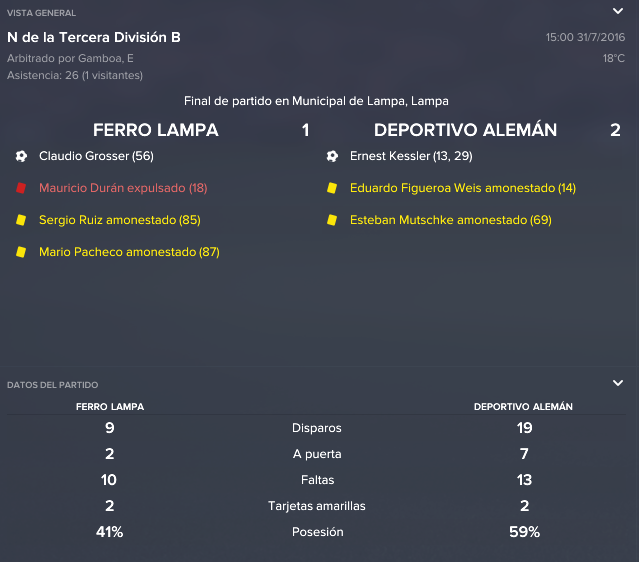Click the goal ball icon beside Claudio Grosser
The height and width of the screenshot is (562, 639).
pyautogui.click(x=21, y=156)
